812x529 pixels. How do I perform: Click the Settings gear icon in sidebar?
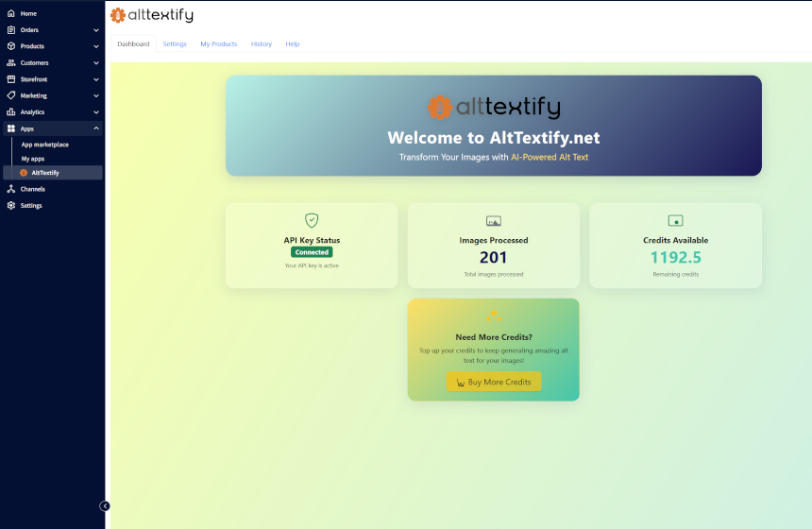click(11, 205)
